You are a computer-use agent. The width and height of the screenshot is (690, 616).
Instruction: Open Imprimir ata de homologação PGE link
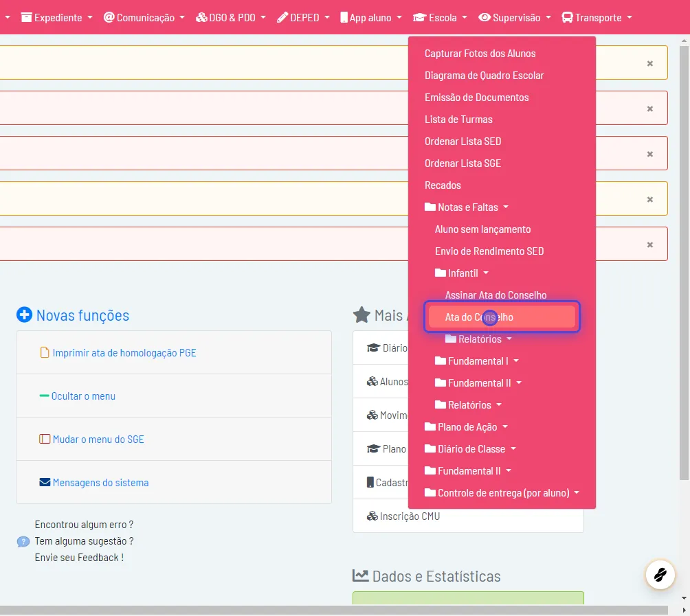(x=124, y=352)
